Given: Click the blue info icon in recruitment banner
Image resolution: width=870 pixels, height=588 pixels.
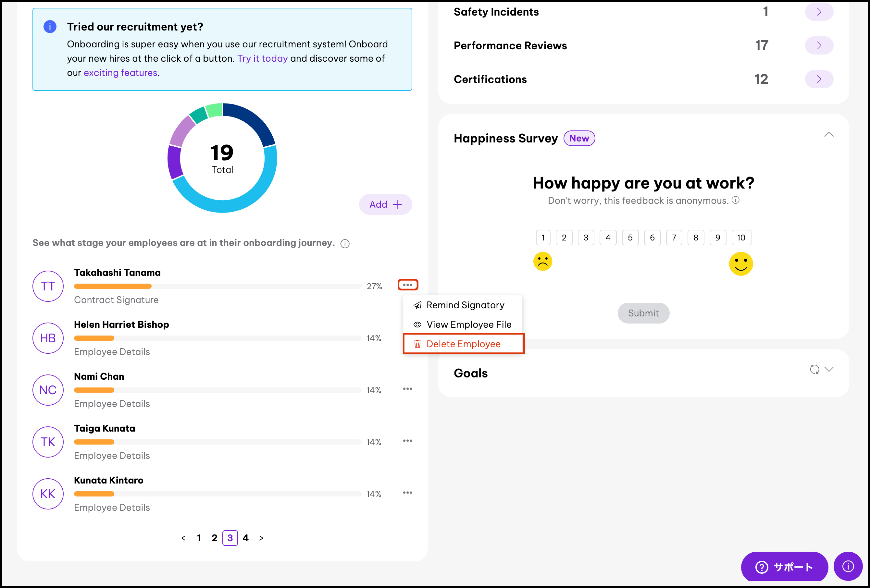Looking at the screenshot, I should point(50,27).
